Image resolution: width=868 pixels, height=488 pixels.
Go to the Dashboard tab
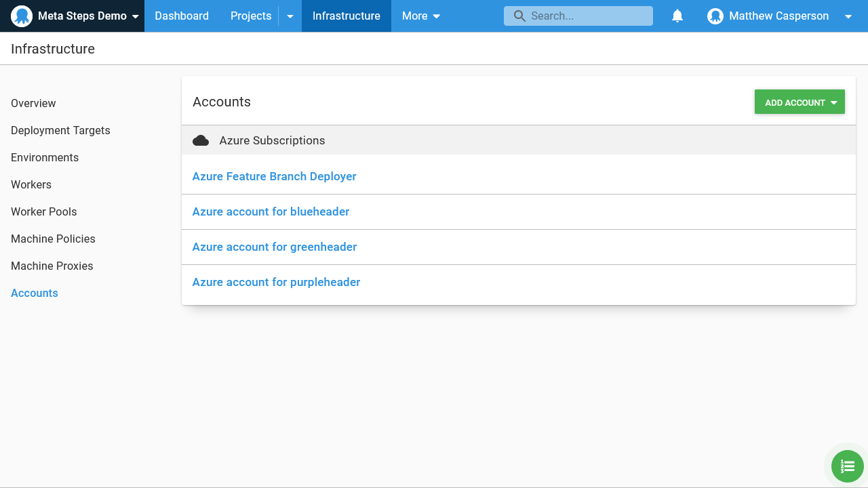tap(182, 16)
